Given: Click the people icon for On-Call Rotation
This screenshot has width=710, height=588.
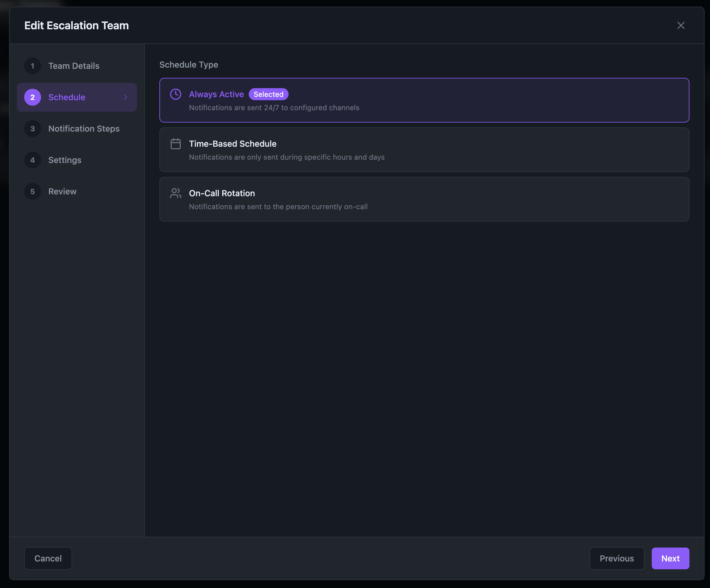Looking at the screenshot, I should pos(175,193).
